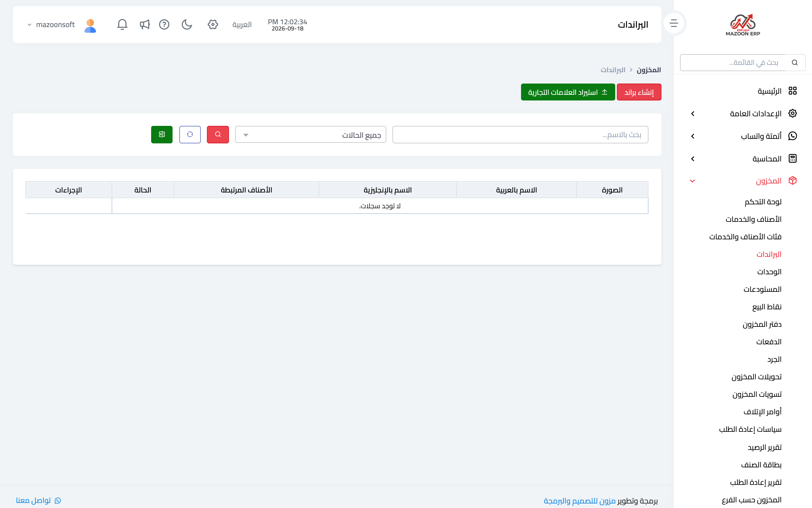Open الدفعات submenu item
812x508 pixels.
tap(769, 342)
